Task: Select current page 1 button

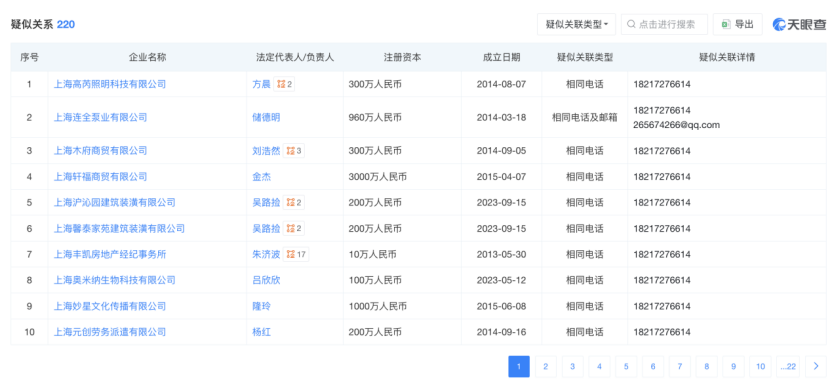Action: [519, 366]
